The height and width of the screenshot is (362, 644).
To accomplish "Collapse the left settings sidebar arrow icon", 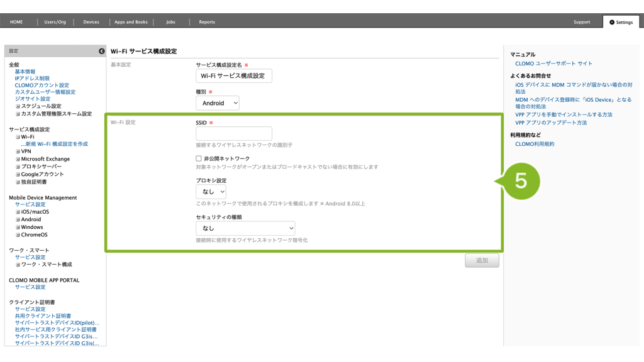I will coord(102,51).
